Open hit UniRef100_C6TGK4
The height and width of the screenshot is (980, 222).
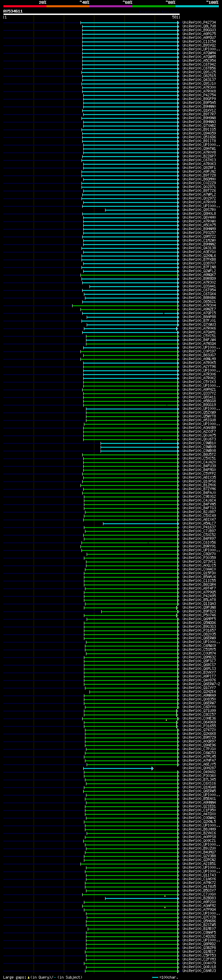coord(199,294)
